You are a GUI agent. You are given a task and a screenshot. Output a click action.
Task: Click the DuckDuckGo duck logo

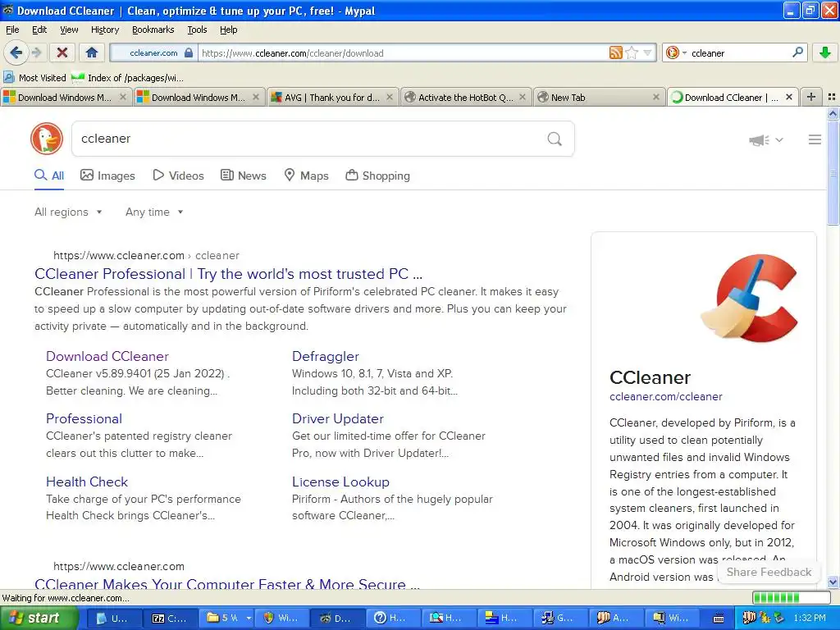coord(47,139)
